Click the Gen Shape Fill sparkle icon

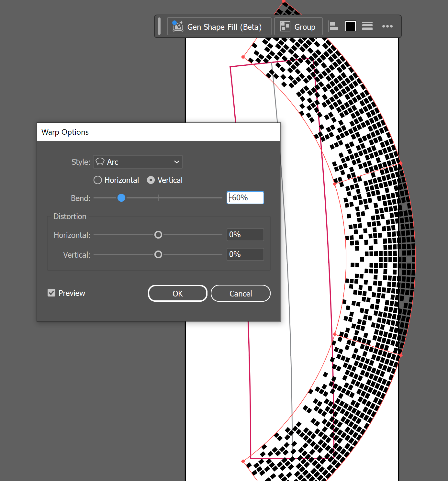(178, 26)
